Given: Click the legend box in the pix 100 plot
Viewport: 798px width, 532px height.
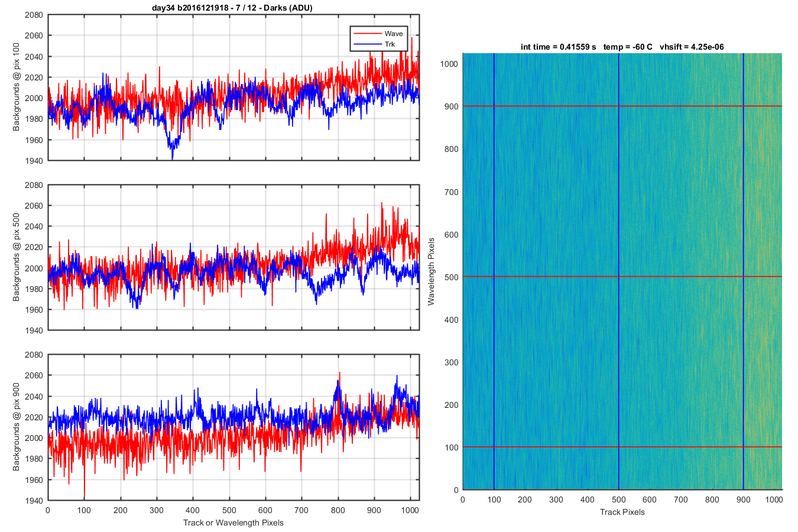Looking at the screenshot, I should pos(379,39).
